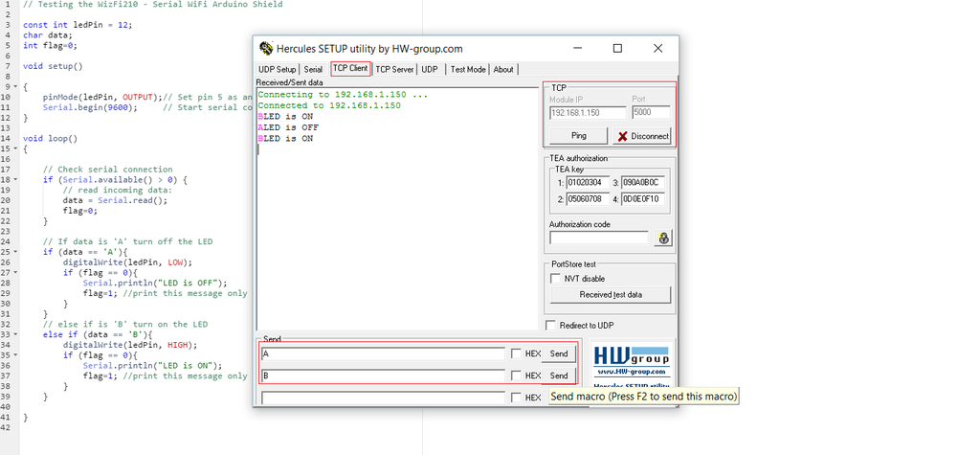Click 'const int ledPin = 12;' code line

78,25
